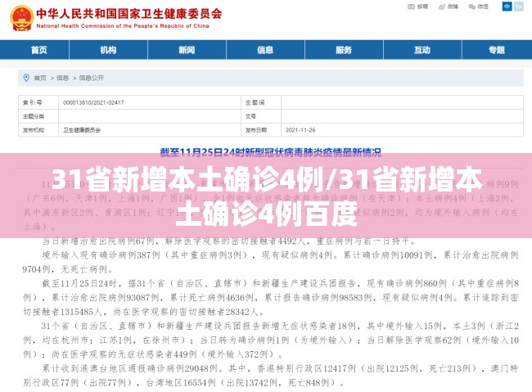Viewport: 532px width, 392px height.
Task: Select the index number 000013610/2021-02417
Action: (x=93, y=102)
